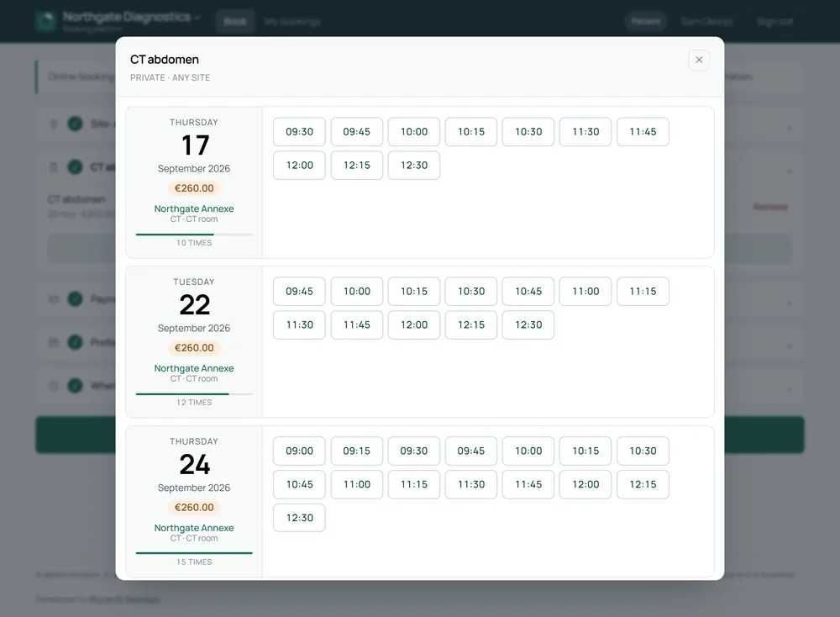Select 11:45 on Tuesday 22 September
The height and width of the screenshot is (617, 840).
357,324
